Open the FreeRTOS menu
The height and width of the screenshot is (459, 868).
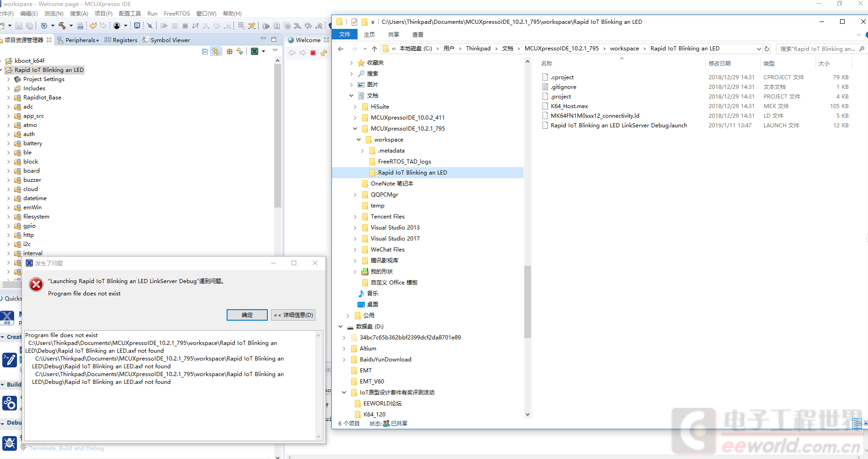tap(177, 14)
